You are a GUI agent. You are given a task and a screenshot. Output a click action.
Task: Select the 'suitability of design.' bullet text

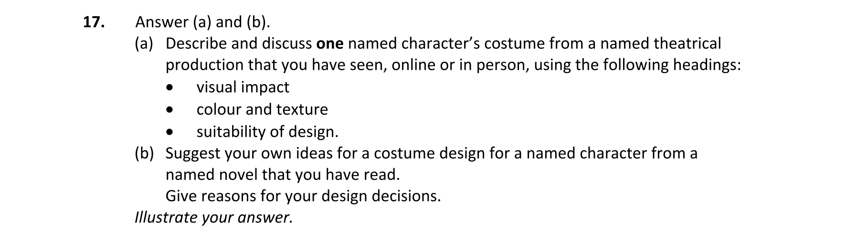click(267, 131)
